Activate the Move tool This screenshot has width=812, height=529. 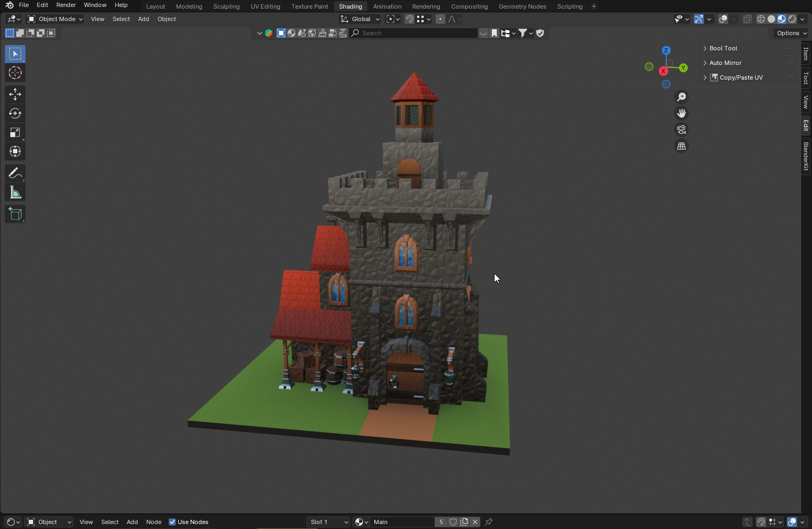15,94
